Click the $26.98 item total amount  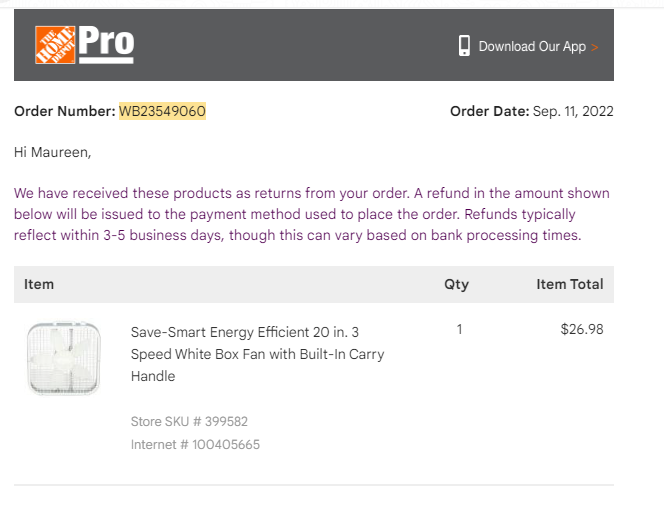pyautogui.click(x=582, y=329)
